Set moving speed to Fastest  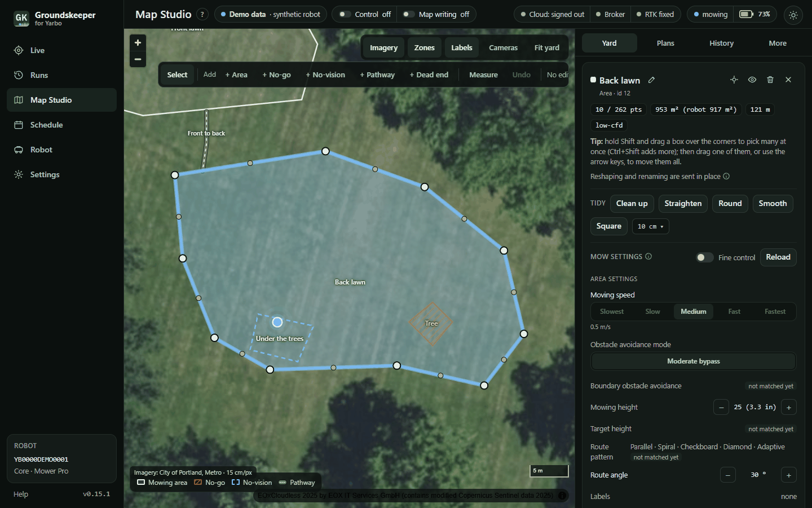click(x=775, y=312)
